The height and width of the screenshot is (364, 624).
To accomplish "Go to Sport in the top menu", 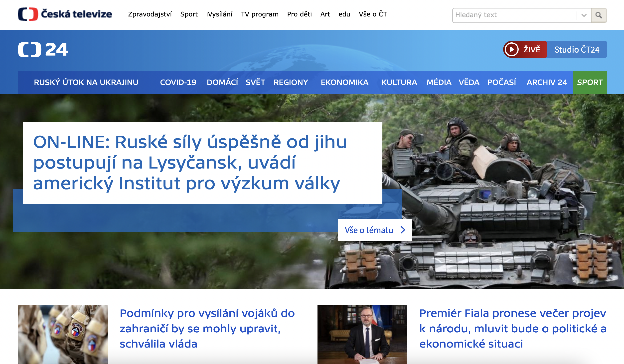I will (189, 14).
